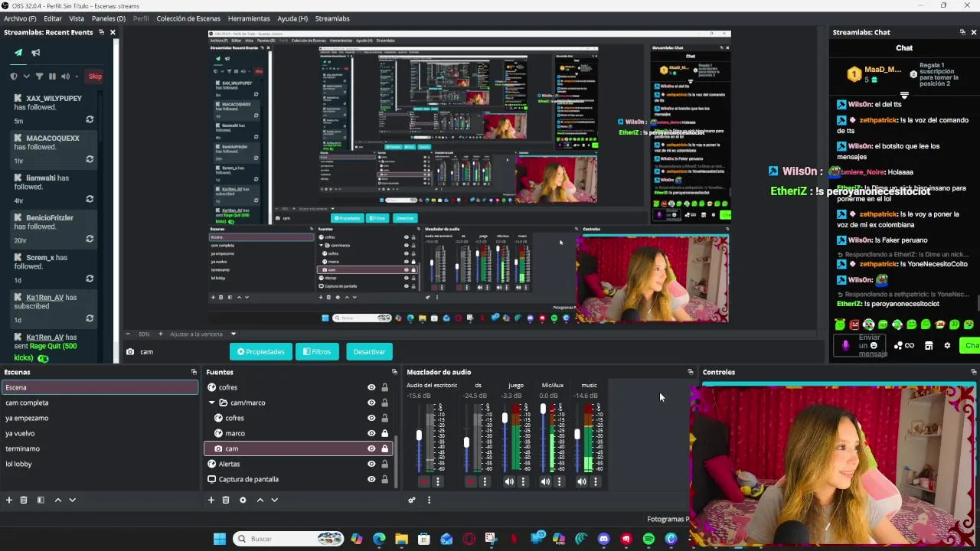Open Spotify from the taskbar
980x551 pixels.
(x=648, y=539)
